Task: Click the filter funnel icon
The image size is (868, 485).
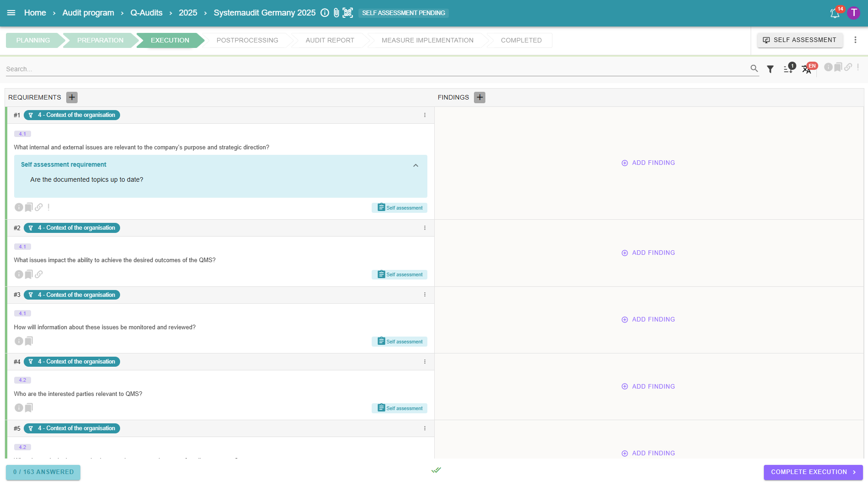Action: pyautogui.click(x=770, y=69)
